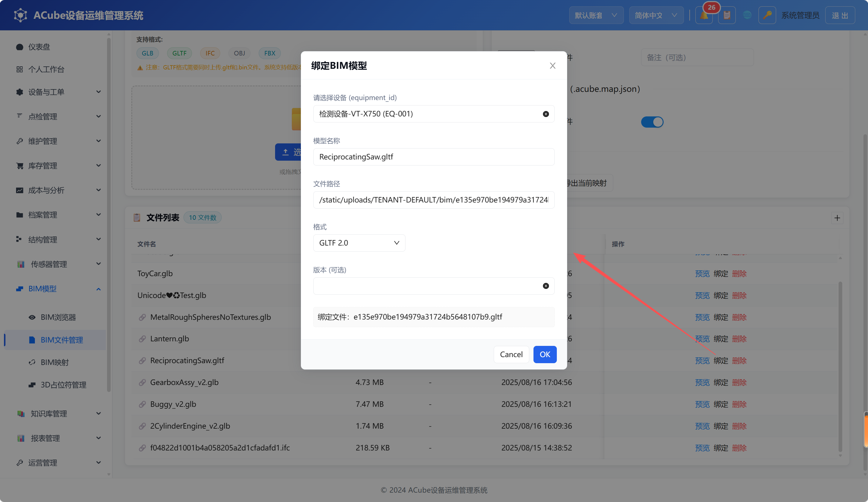Open the 格式 GLTF 2.0 dropdown

click(x=359, y=243)
